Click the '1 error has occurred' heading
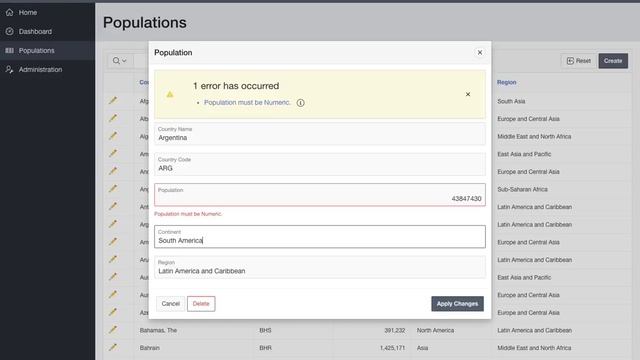Screen dimensions: 640x360 pyautogui.click(x=236, y=86)
